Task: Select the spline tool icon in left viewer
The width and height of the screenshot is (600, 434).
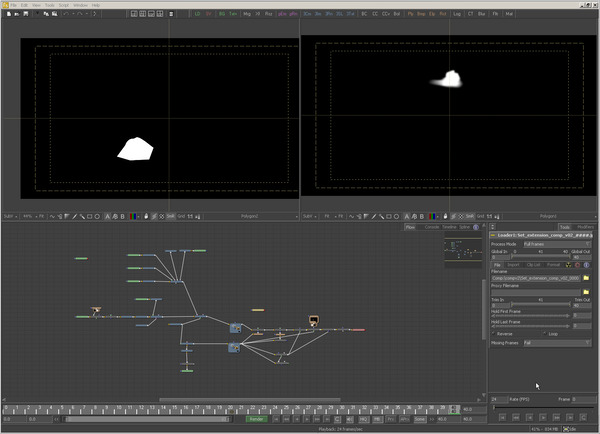Action: [52, 217]
